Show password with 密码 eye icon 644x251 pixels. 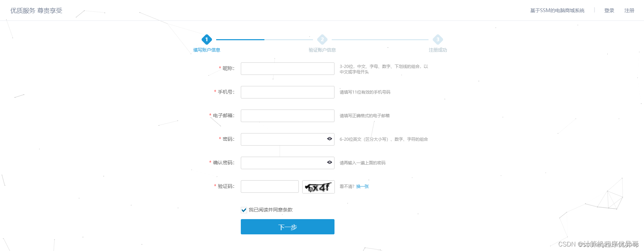330,139
